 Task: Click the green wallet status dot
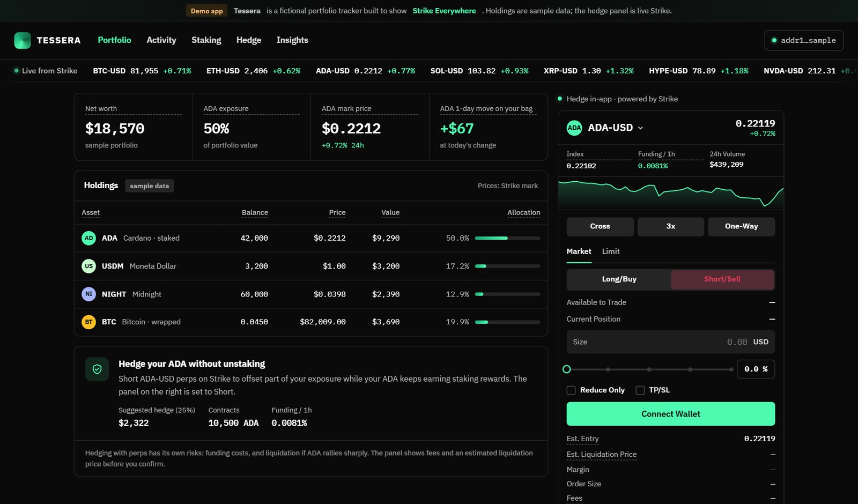(774, 40)
